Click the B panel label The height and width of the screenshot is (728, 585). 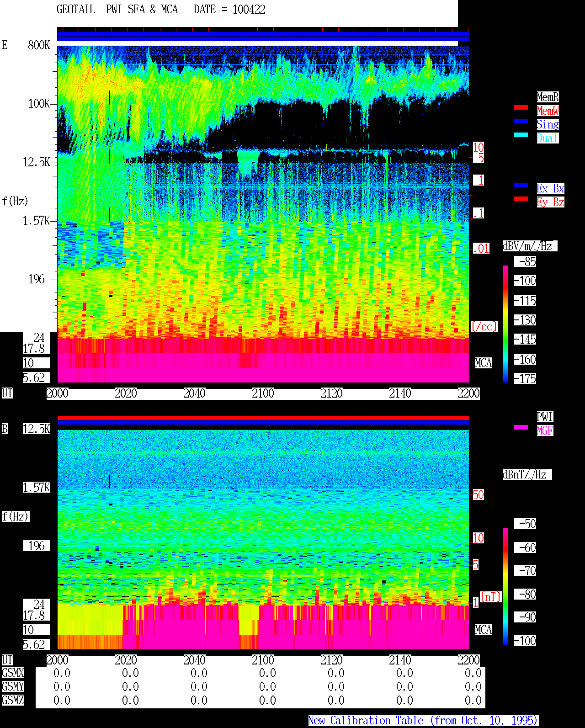(5, 429)
